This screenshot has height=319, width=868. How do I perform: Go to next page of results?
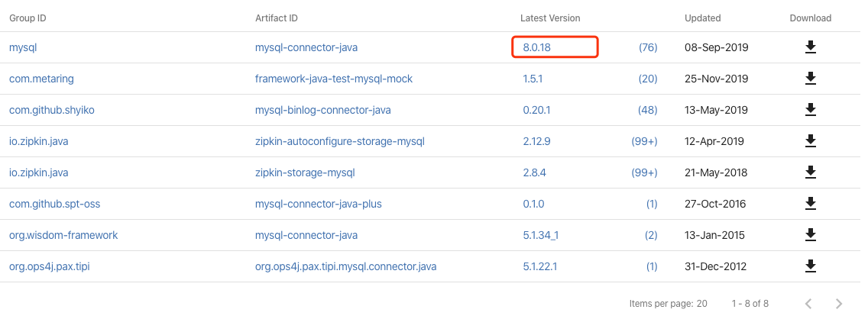pyautogui.click(x=839, y=304)
